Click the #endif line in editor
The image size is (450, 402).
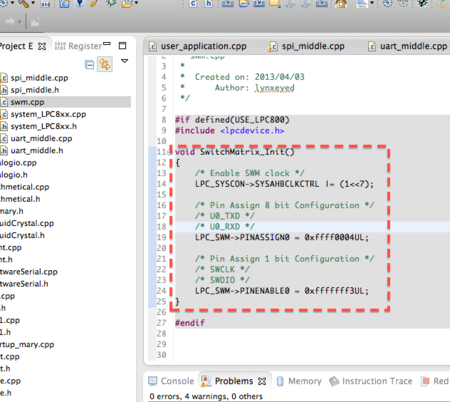(x=190, y=323)
